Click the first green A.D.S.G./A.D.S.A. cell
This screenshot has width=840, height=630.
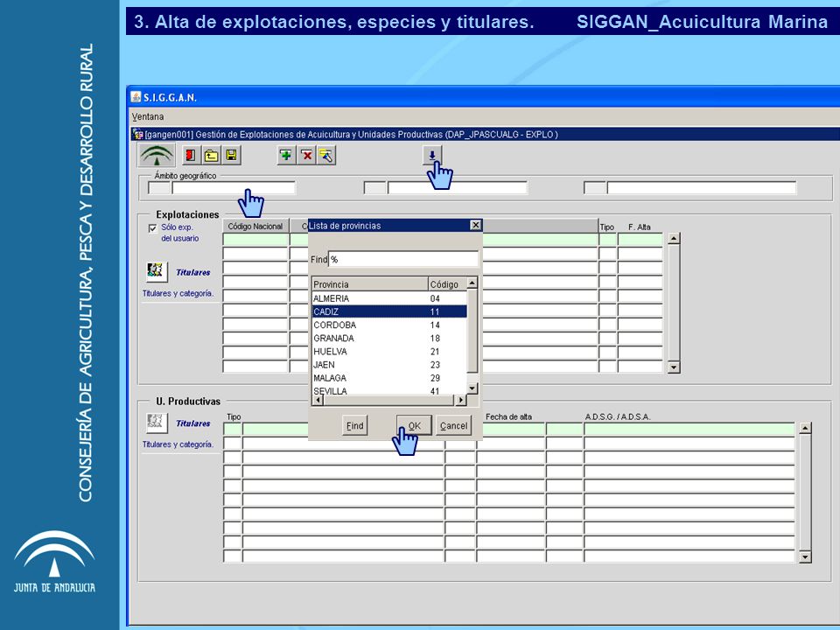pyautogui.click(x=689, y=429)
